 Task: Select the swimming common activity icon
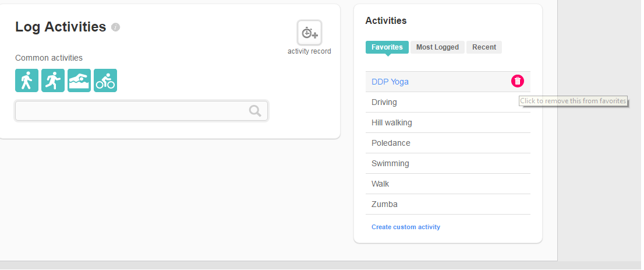click(x=79, y=80)
